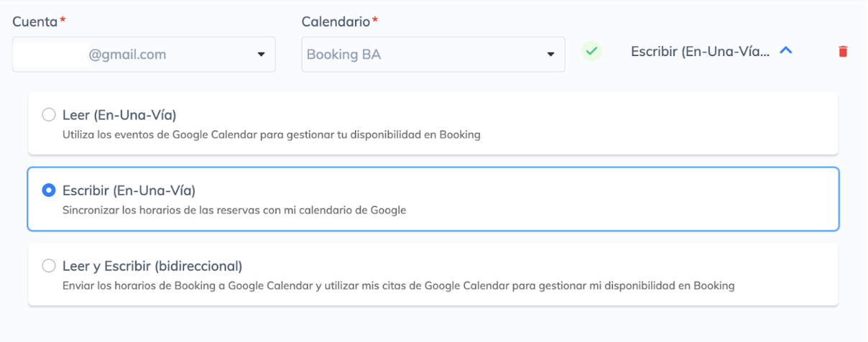This screenshot has height=342, width=868.
Task: Click the "Utiliza los eventos de Google Calendar" description
Action: (x=271, y=134)
